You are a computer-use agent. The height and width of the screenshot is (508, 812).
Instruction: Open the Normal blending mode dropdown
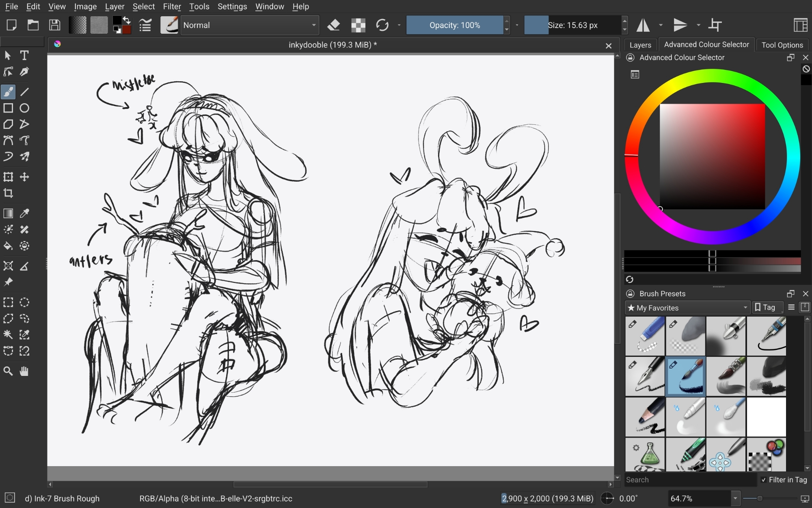tap(249, 25)
